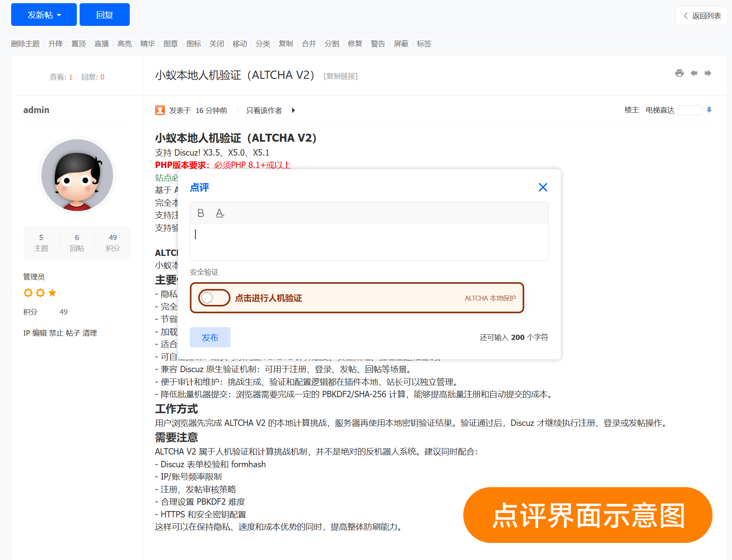Select 精华 moderation option
The width and height of the screenshot is (732, 560).
[x=148, y=44]
